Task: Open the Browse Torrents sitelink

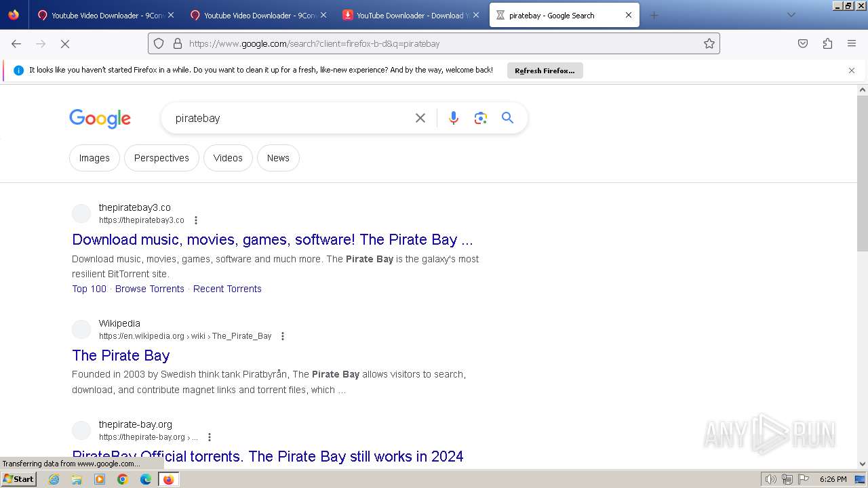Action: 150,289
